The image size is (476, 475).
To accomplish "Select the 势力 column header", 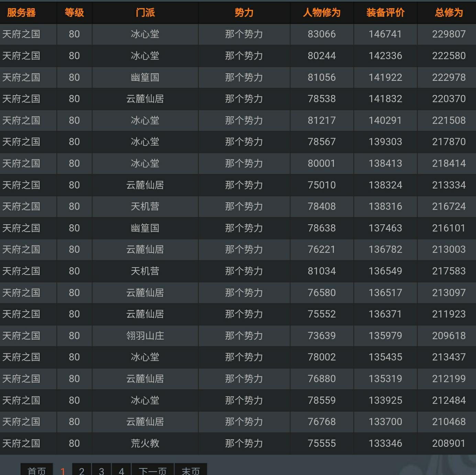I will click(244, 13).
